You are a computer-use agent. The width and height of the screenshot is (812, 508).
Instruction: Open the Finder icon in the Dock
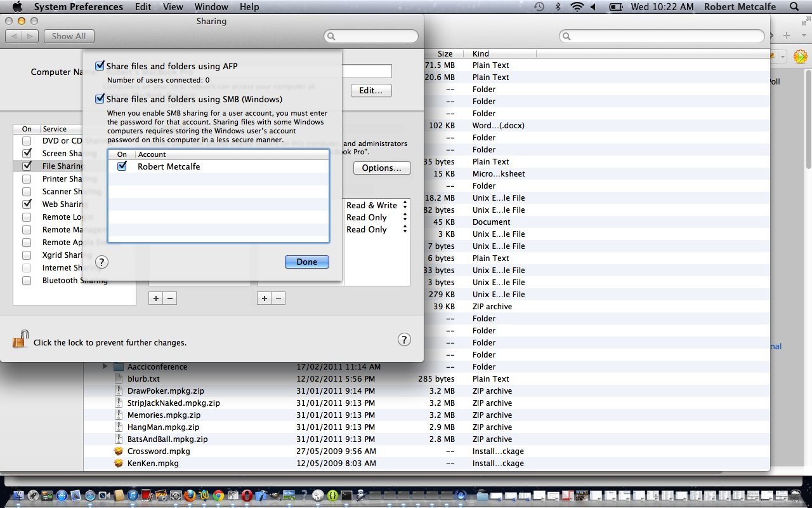[18, 495]
